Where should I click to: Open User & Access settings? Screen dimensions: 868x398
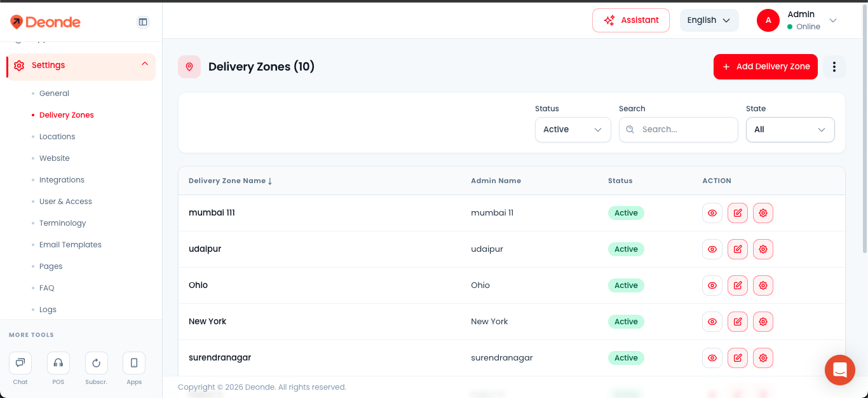[65, 202]
